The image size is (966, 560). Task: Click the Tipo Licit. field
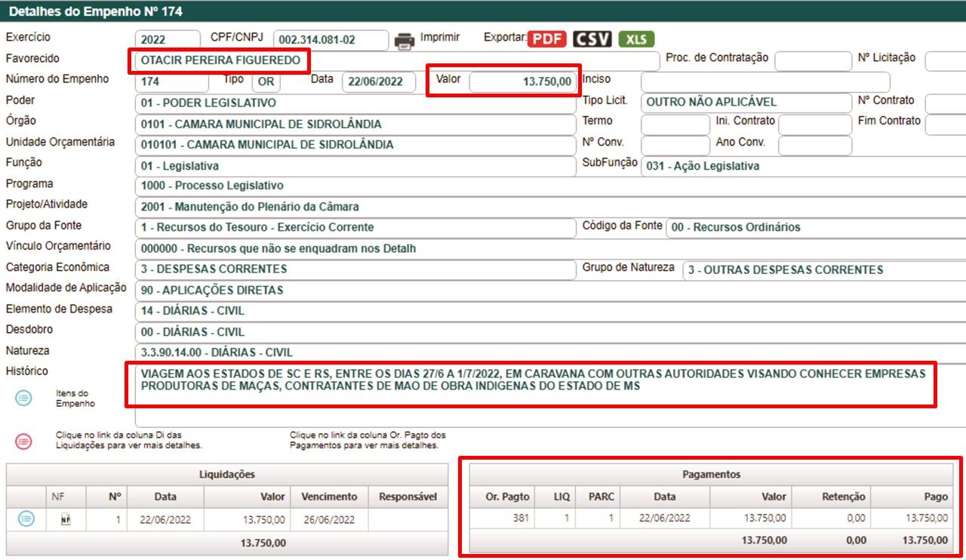click(746, 102)
